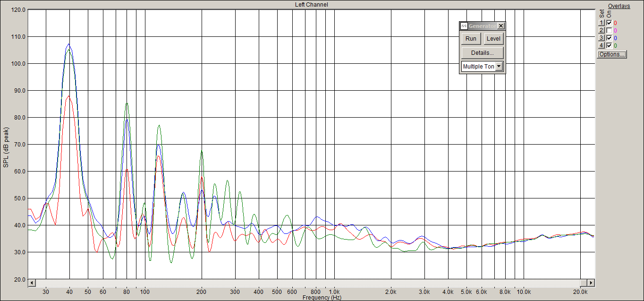644x301 pixels.
Task: Click the 5.0k frequency axis tick label
Action: 466,292
